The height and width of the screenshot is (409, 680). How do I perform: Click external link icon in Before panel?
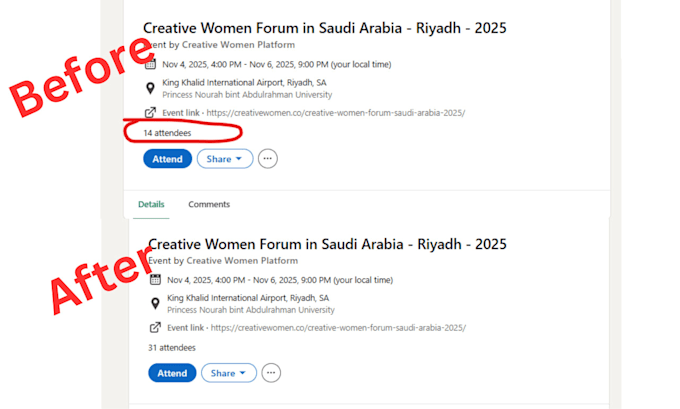pos(150,113)
